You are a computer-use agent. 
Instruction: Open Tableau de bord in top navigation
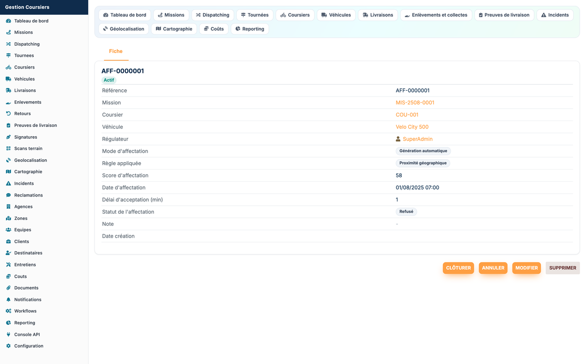pos(124,15)
